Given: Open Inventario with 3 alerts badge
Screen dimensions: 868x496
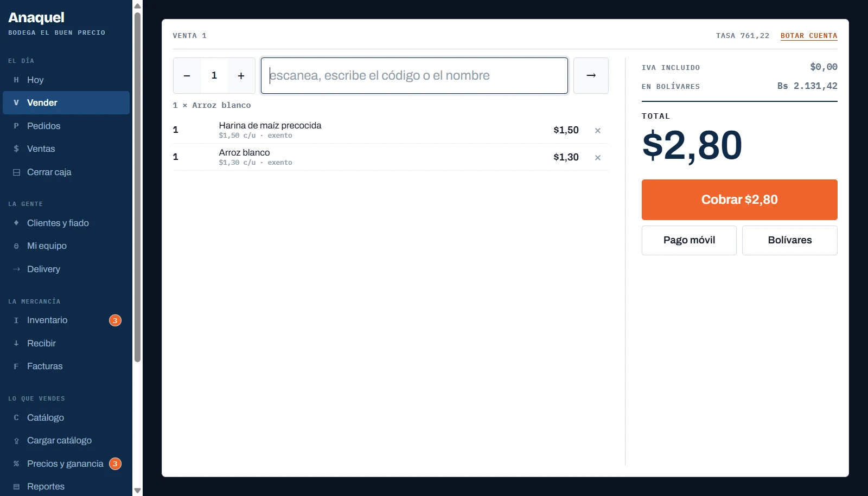Looking at the screenshot, I should (x=66, y=320).
